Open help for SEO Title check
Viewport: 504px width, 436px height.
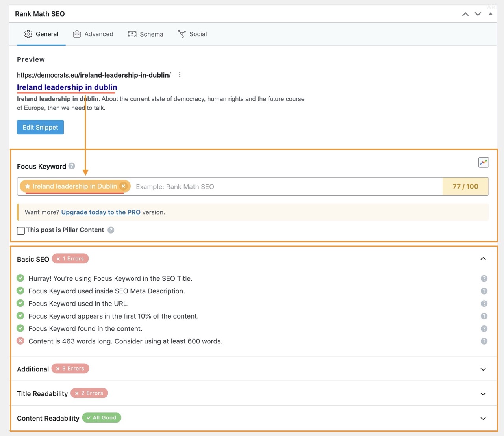[x=484, y=278]
